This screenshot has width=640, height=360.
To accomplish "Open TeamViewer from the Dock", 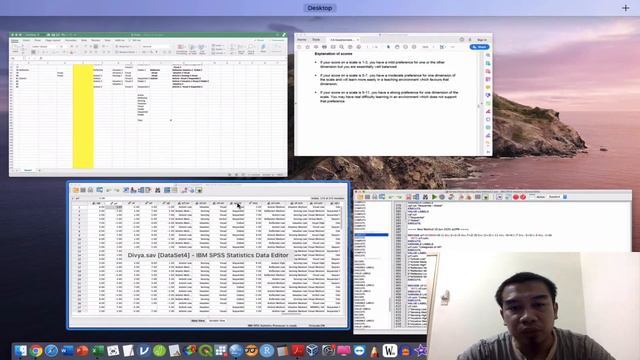I will pyautogui.click(x=359, y=351).
